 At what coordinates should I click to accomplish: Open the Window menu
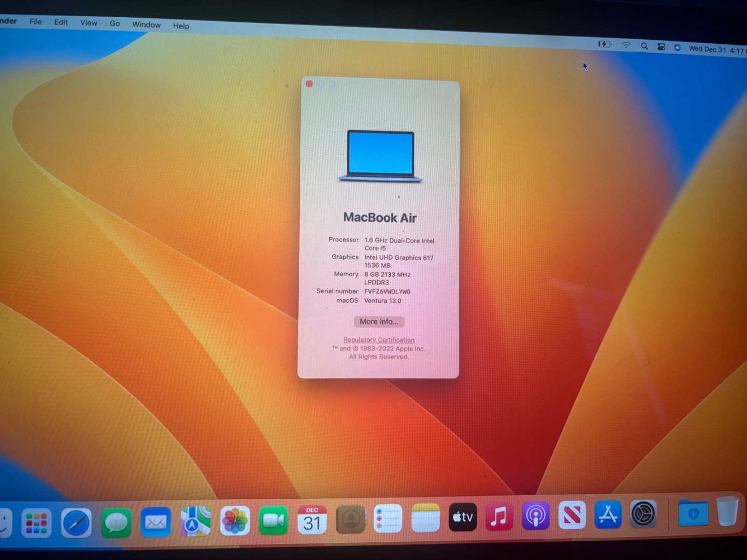click(x=146, y=24)
